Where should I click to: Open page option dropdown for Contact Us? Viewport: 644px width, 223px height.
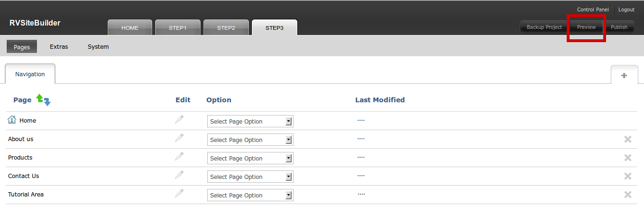[x=250, y=177]
